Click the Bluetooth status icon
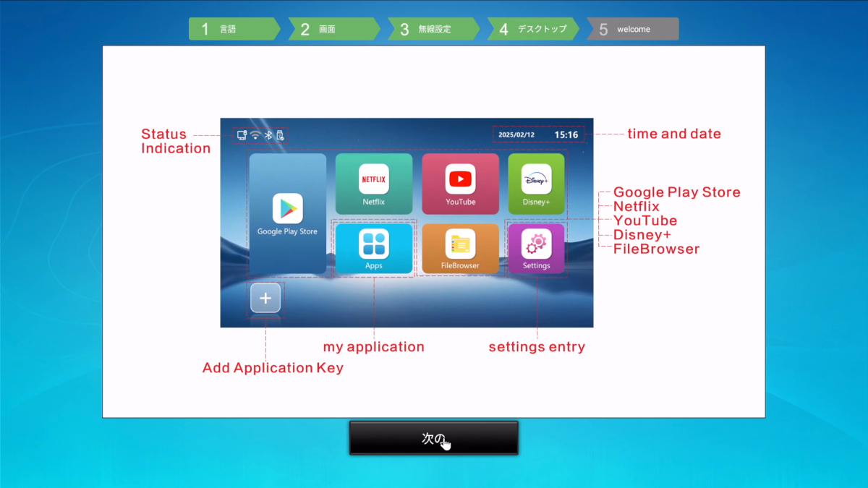868x488 pixels. pyautogui.click(x=268, y=135)
